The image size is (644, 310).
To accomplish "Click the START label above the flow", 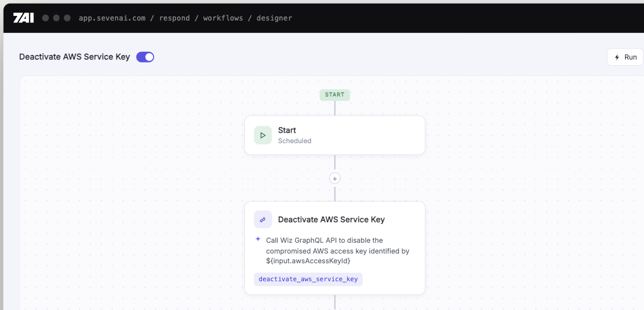I will [335, 95].
